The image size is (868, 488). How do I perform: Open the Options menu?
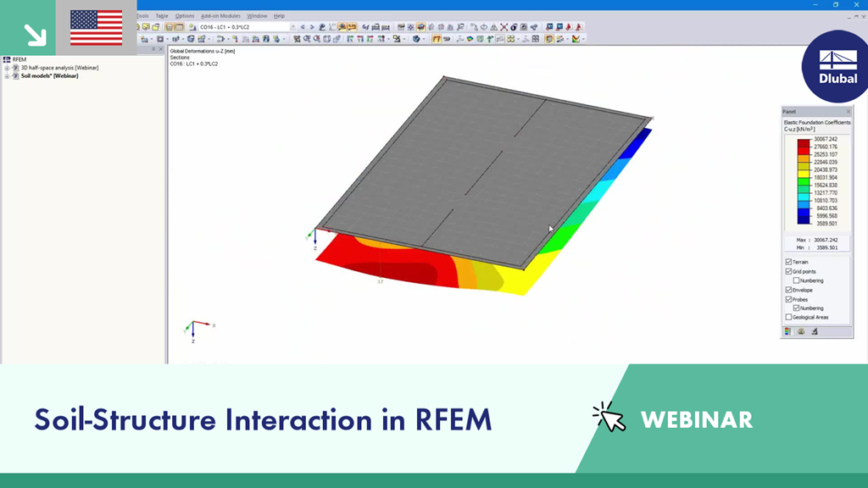pos(185,16)
